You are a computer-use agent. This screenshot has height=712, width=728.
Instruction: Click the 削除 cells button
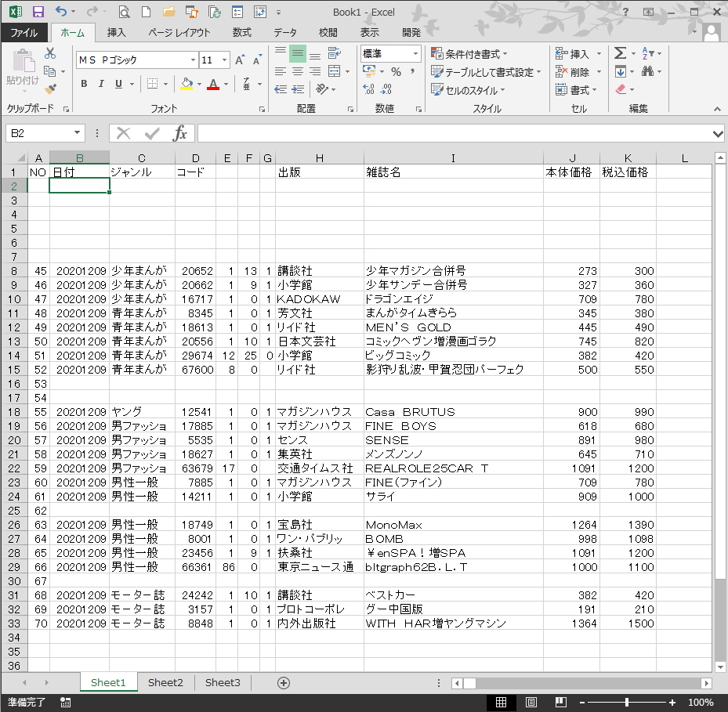click(x=573, y=72)
